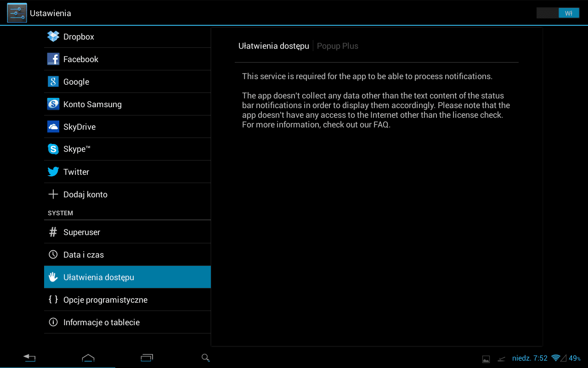588x368 pixels.
Task: Select the Google account icon
Action: (53, 82)
